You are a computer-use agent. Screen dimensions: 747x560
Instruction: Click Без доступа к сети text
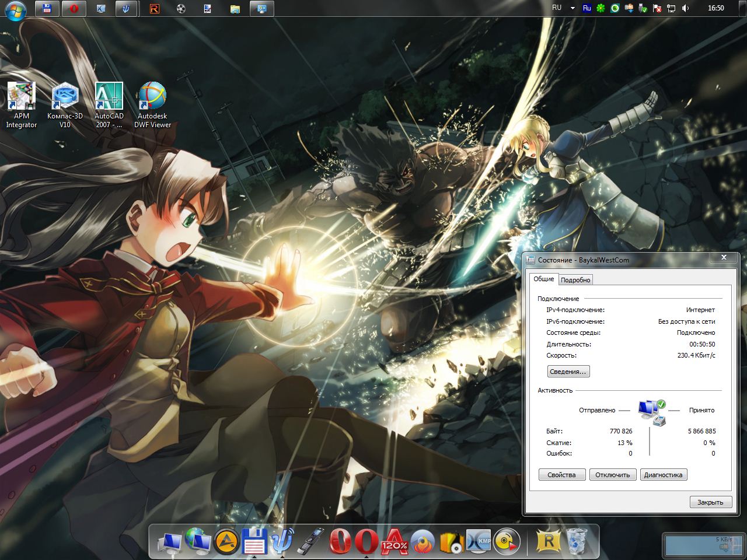tap(686, 321)
